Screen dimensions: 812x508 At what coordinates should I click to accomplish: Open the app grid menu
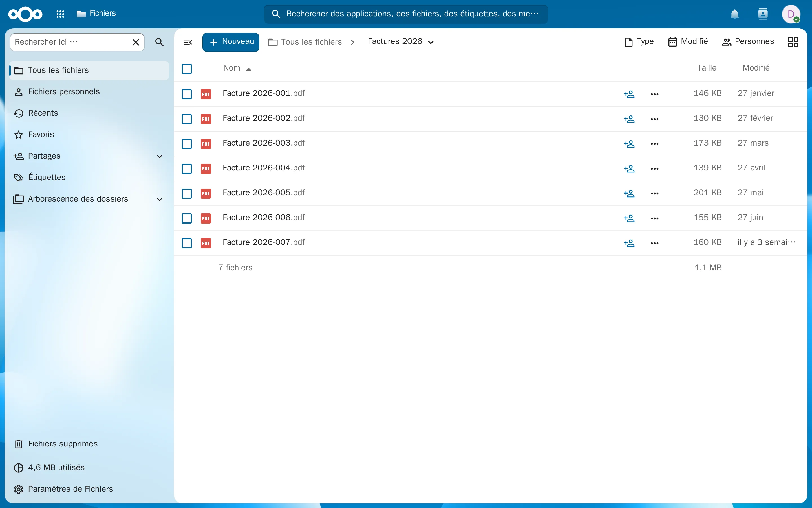[x=60, y=14]
